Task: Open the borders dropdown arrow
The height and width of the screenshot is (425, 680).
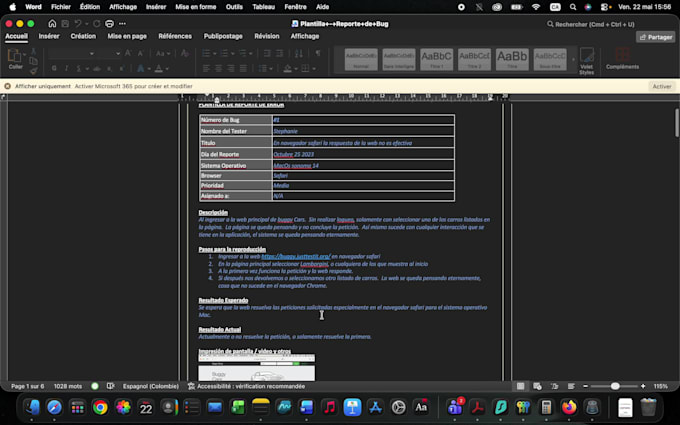Action: point(314,69)
